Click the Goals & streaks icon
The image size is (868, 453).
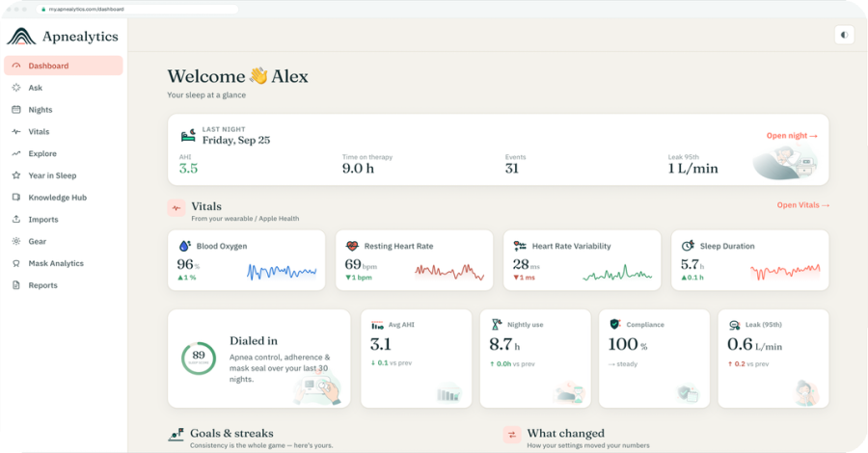tap(176, 434)
